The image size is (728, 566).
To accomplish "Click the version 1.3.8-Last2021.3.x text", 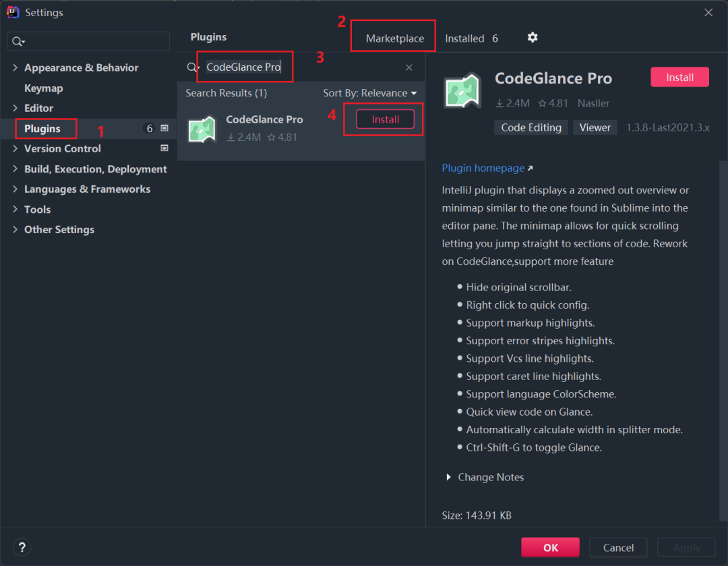I will pos(667,127).
